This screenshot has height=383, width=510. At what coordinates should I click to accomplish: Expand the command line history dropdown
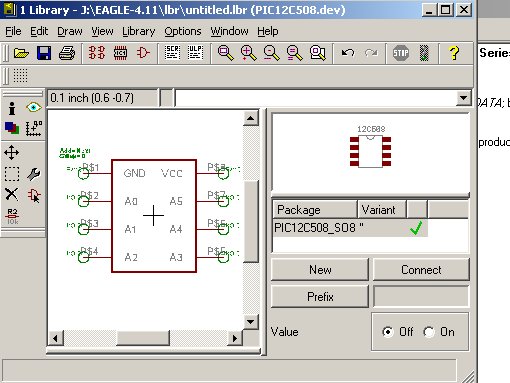[x=463, y=98]
